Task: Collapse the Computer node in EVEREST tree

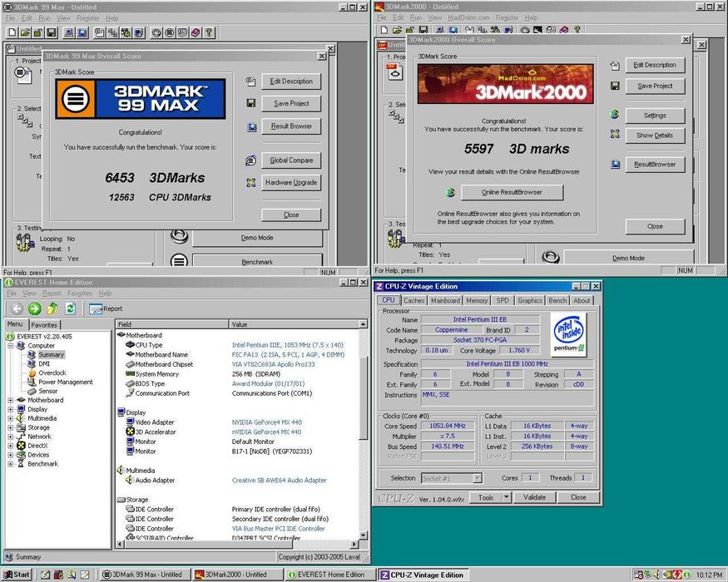Action: tap(10, 346)
